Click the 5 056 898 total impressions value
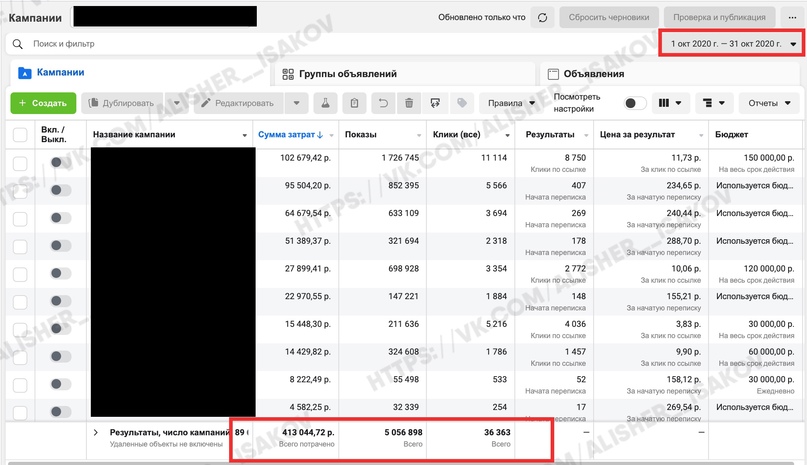The width and height of the screenshot is (807, 465). [x=403, y=433]
